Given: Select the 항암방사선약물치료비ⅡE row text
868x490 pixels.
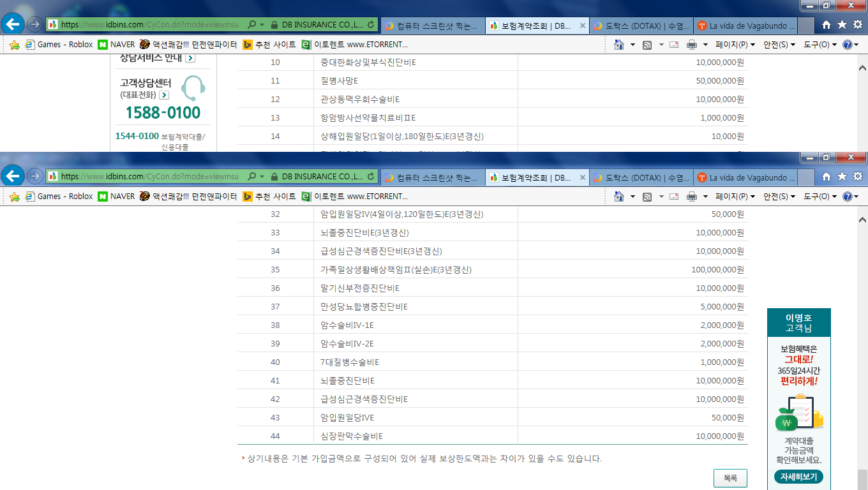Looking at the screenshot, I should coord(368,118).
